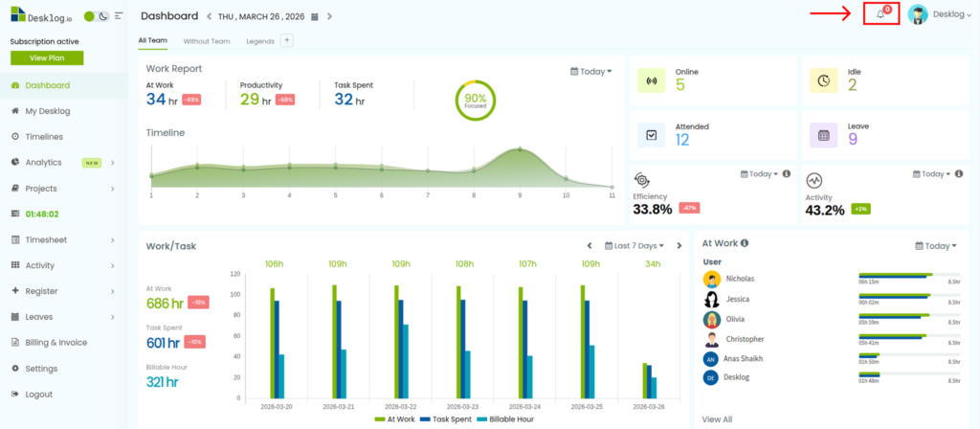Click the info icon next to At Work
The height and width of the screenshot is (429, 980).
pyautogui.click(x=745, y=244)
